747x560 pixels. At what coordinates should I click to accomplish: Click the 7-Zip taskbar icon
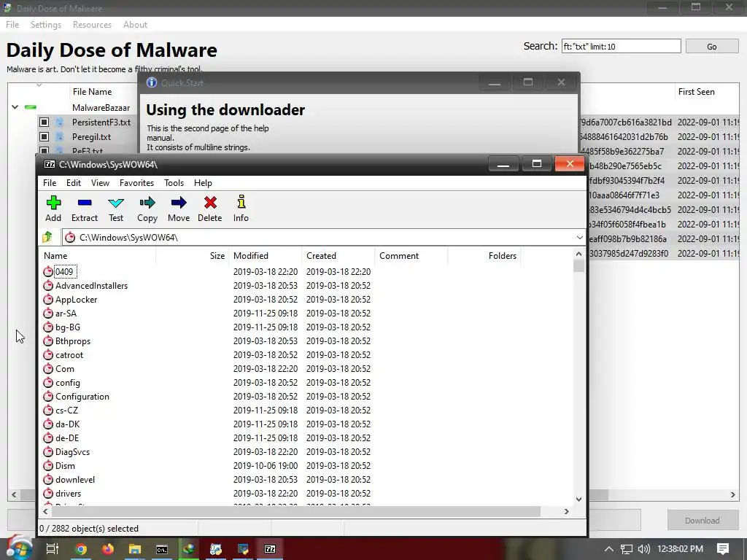(270, 549)
